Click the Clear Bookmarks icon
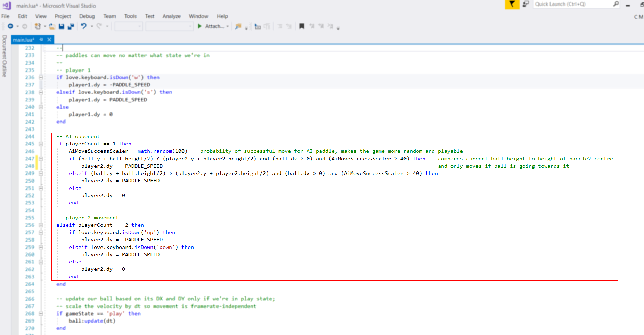Screen dimensions: 644x335 330,26
